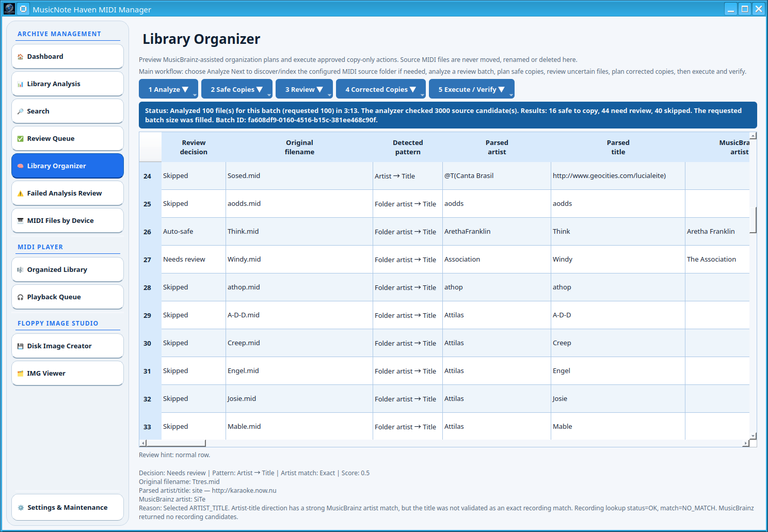This screenshot has width=768, height=532.
Task: Click the Mable.mid filename cell
Action: click(x=299, y=426)
